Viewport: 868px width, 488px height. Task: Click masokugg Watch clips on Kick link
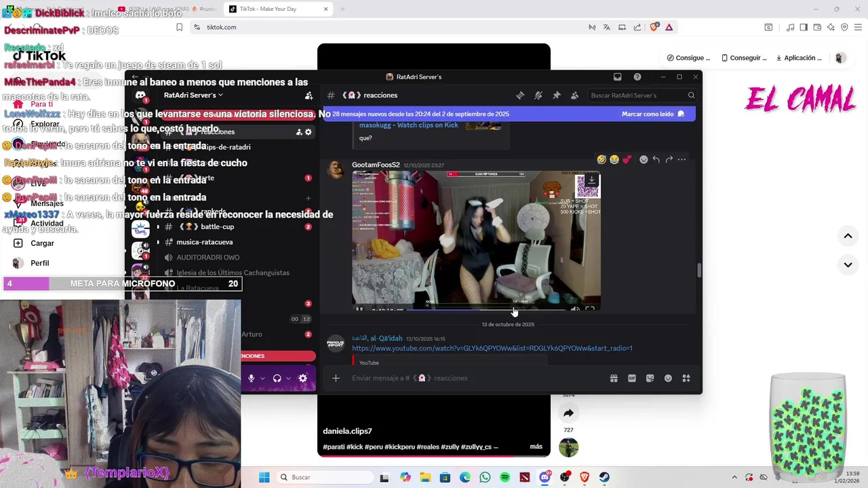point(408,125)
